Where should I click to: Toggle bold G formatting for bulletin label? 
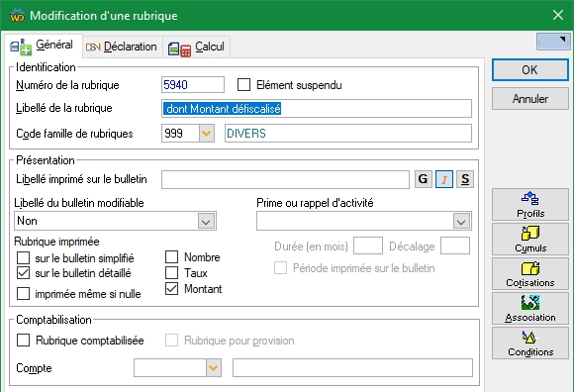pos(424,179)
